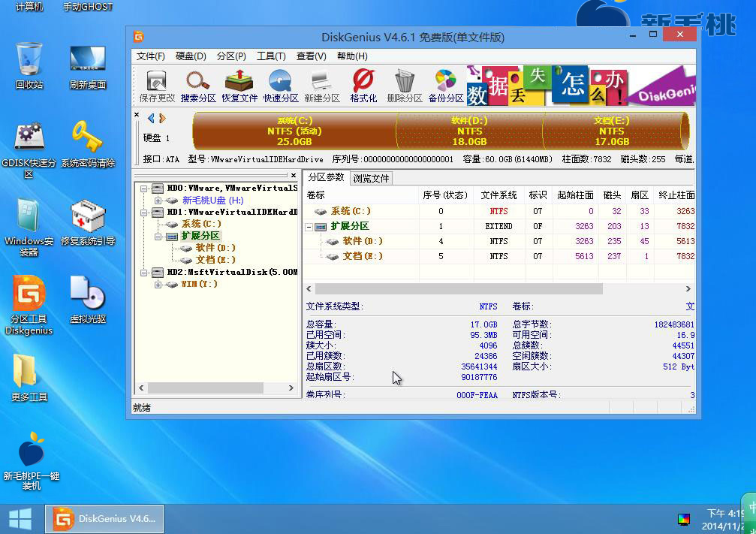Select 文档(E:) row in partition table
The width and height of the screenshot is (756, 534).
point(499,256)
